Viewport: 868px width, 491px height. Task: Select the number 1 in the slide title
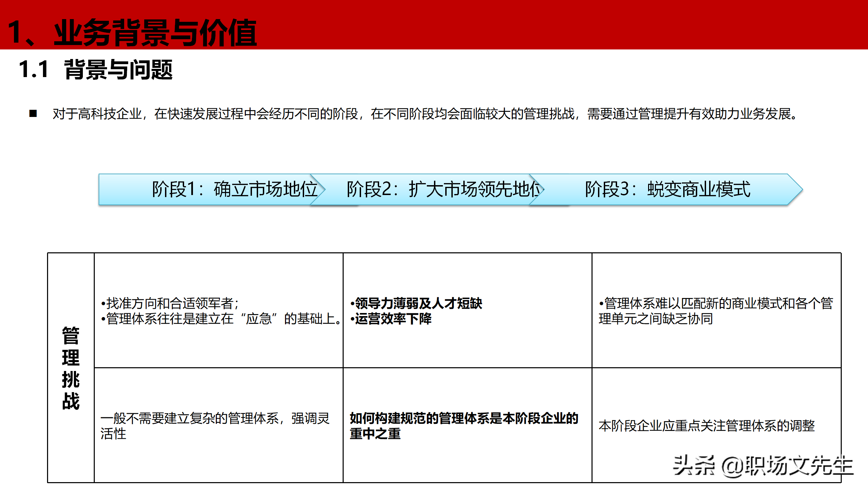16,32
